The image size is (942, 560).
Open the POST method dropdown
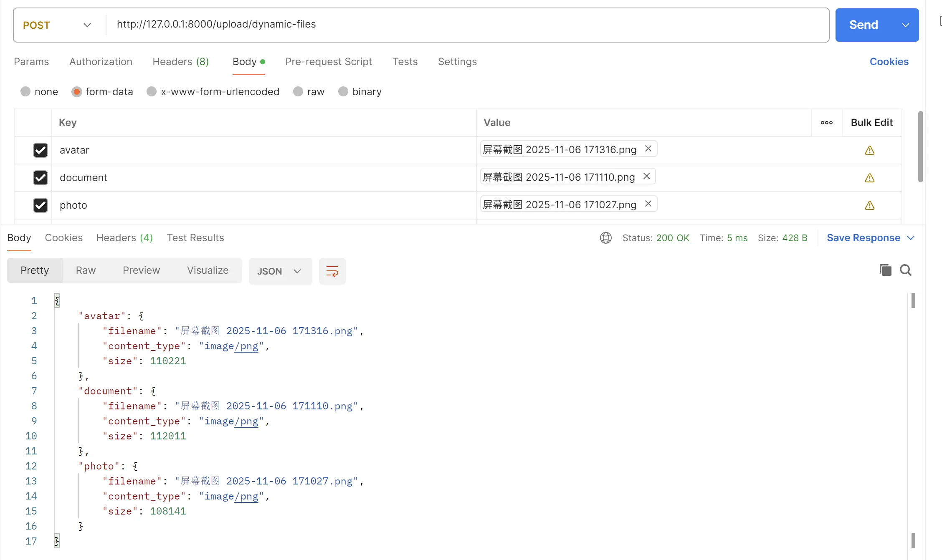(x=57, y=25)
